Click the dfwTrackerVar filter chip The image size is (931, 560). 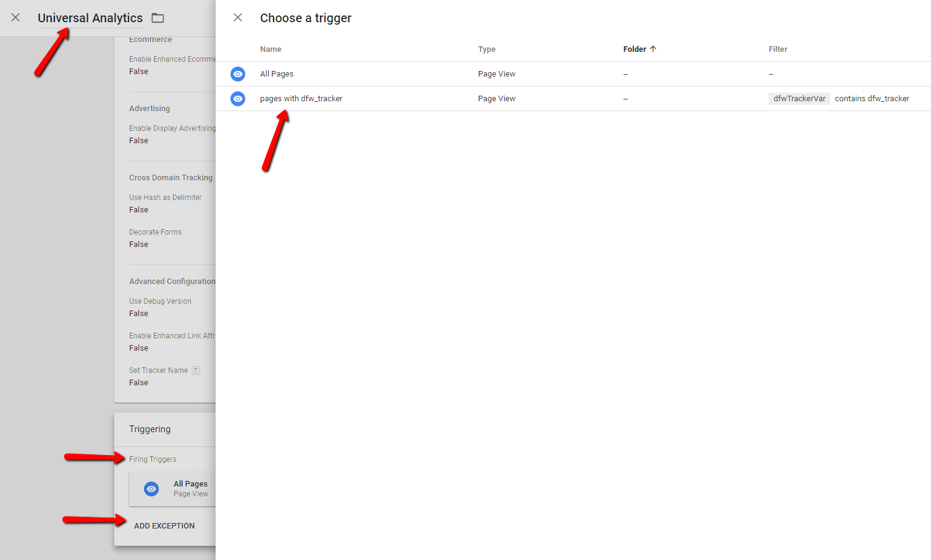point(799,98)
